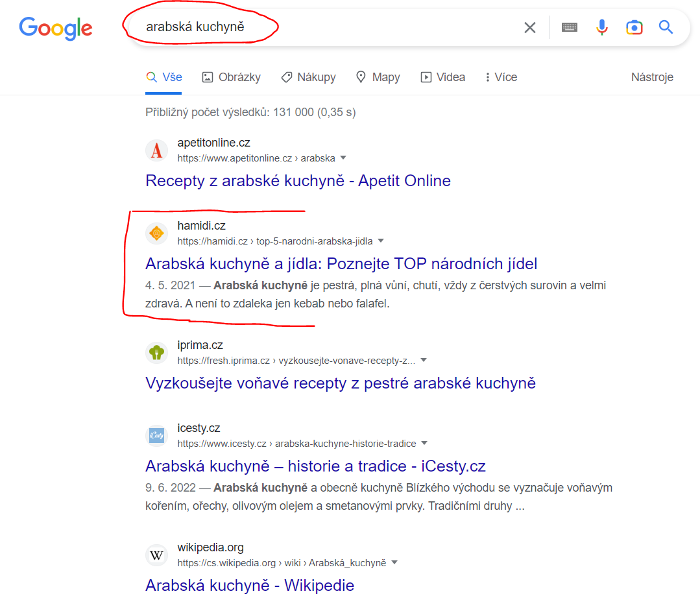Screen dimensions: 700x598
Task: Open Arabská kuchyně - Wikipedie result
Action: click(x=250, y=585)
